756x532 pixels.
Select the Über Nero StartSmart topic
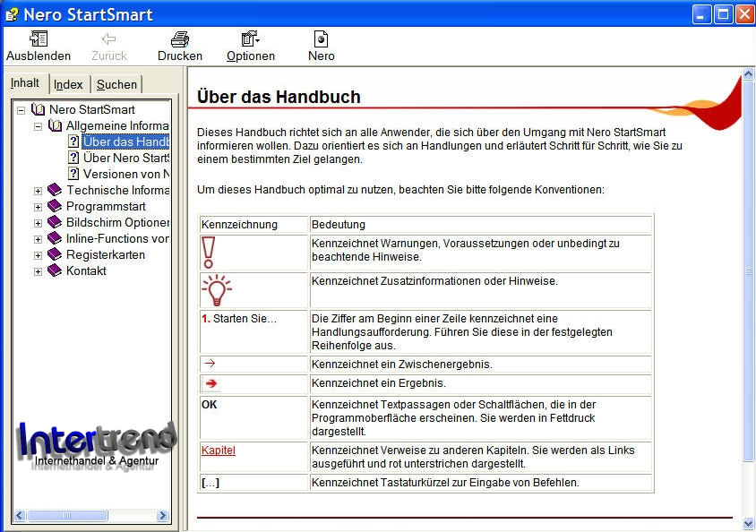[x=125, y=158]
